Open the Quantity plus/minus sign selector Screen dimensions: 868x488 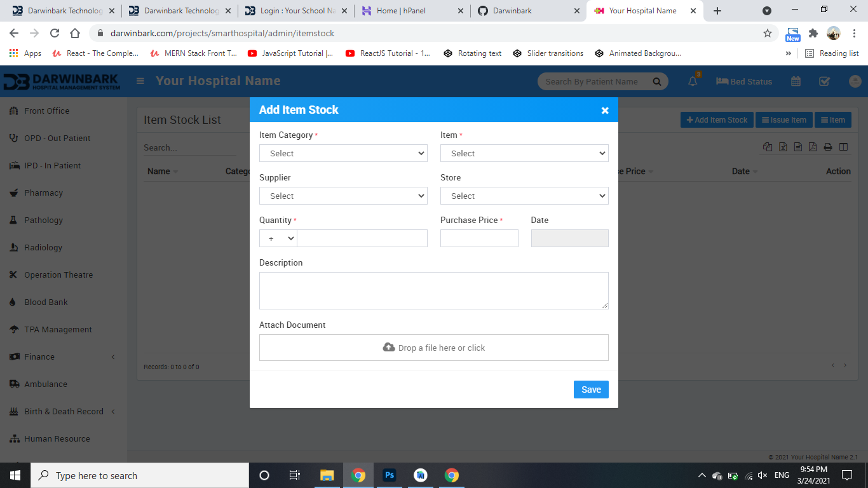click(x=278, y=238)
